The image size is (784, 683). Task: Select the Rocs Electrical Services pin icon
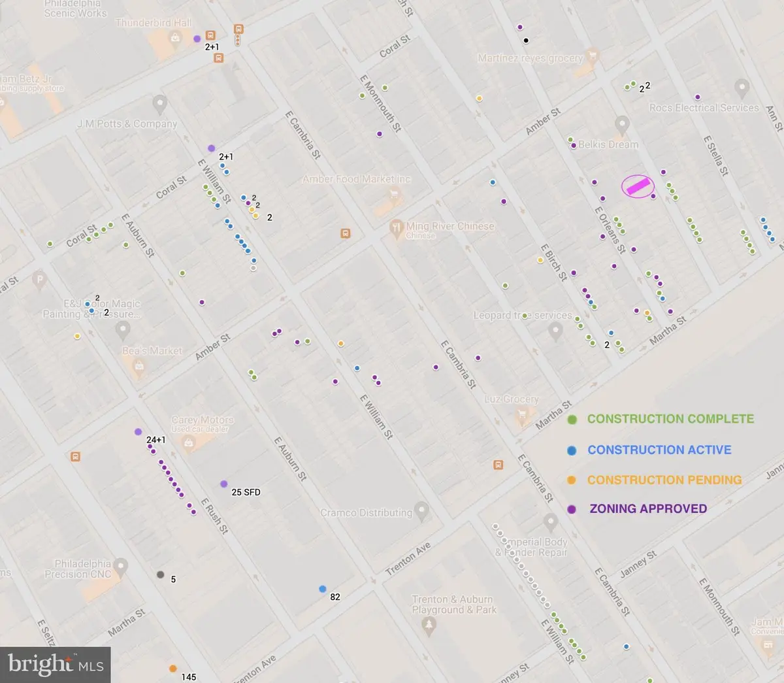(x=742, y=87)
